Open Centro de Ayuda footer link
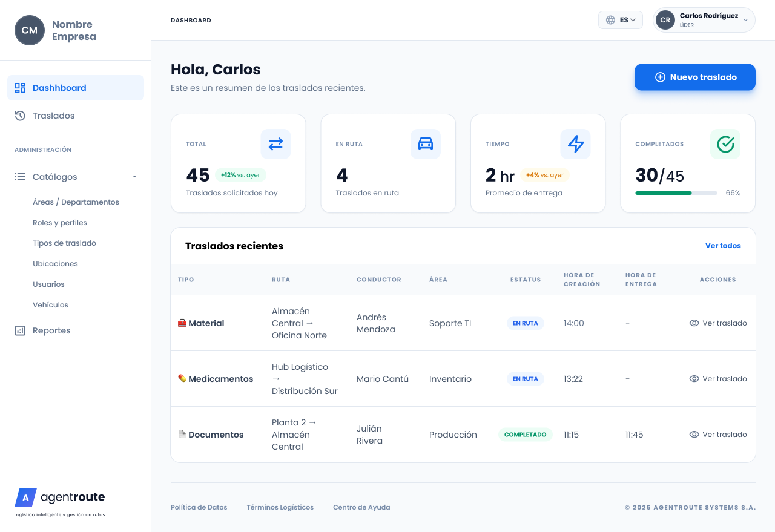The height and width of the screenshot is (532, 775). (361, 507)
